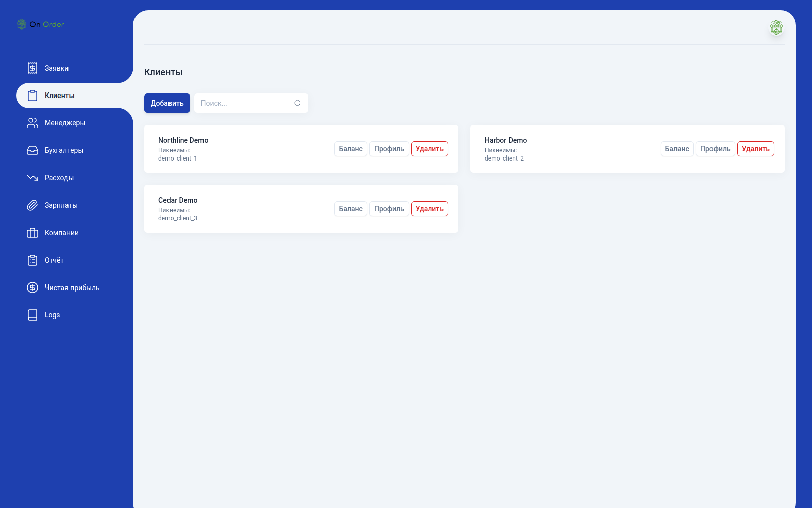
Task: Open the user avatar at top right
Action: click(776, 27)
